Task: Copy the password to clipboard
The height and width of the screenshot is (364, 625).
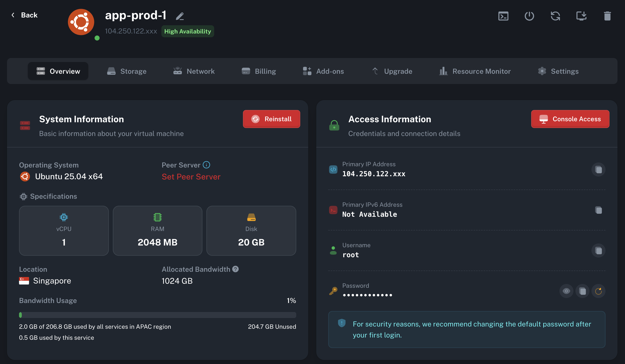Action: [x=582, y=291]
